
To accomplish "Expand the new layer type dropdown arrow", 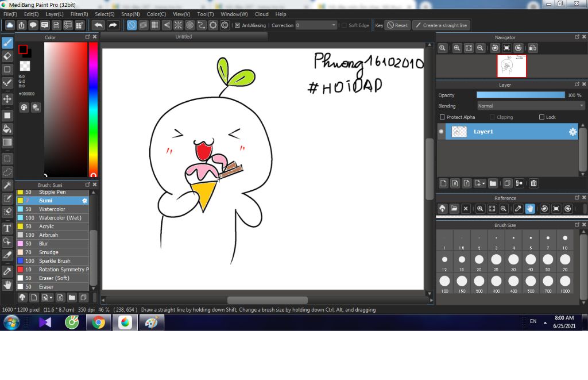I will pos(483,183).
